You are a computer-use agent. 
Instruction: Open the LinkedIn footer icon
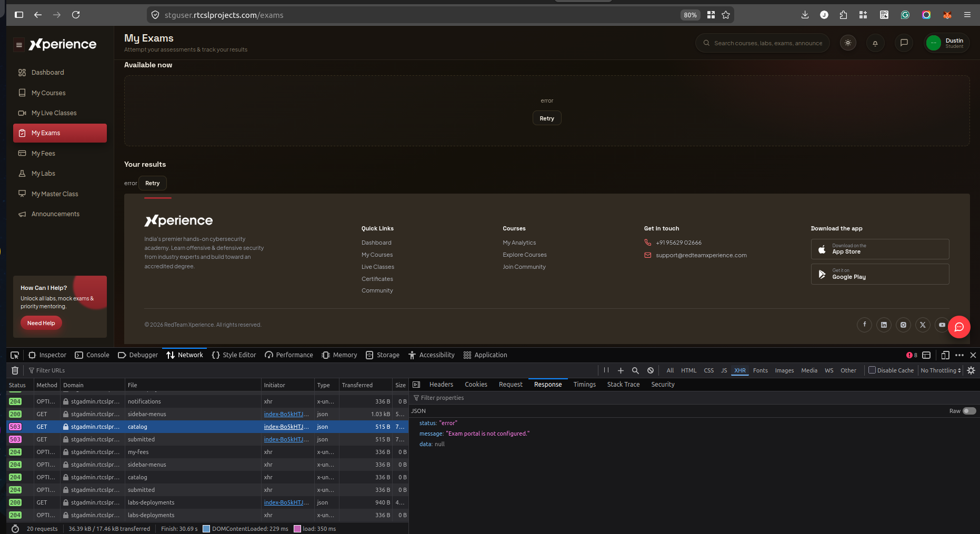(884, 325)
